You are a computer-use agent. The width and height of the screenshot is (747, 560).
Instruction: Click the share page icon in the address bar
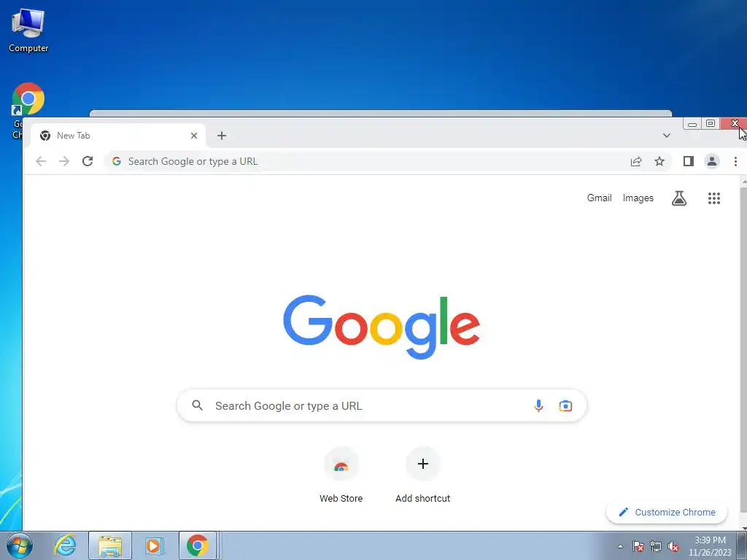tap(636, 161)
